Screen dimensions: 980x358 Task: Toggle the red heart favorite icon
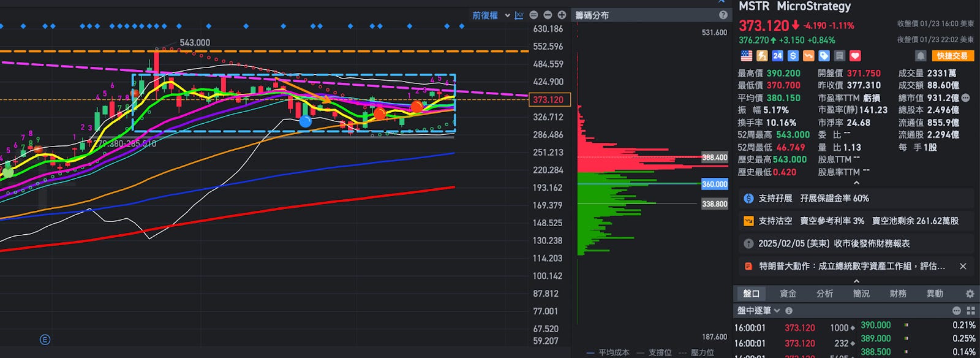pyautogui.click(x=855, y=56)
